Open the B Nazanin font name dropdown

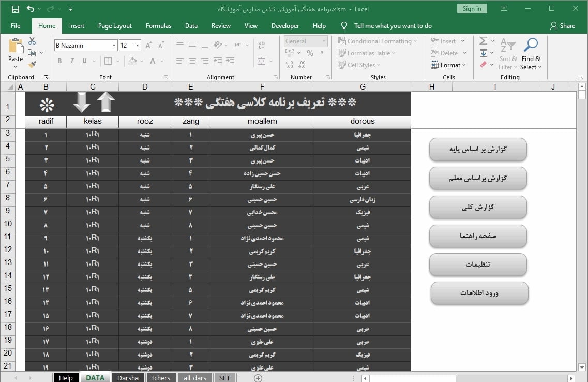point(114,46)
